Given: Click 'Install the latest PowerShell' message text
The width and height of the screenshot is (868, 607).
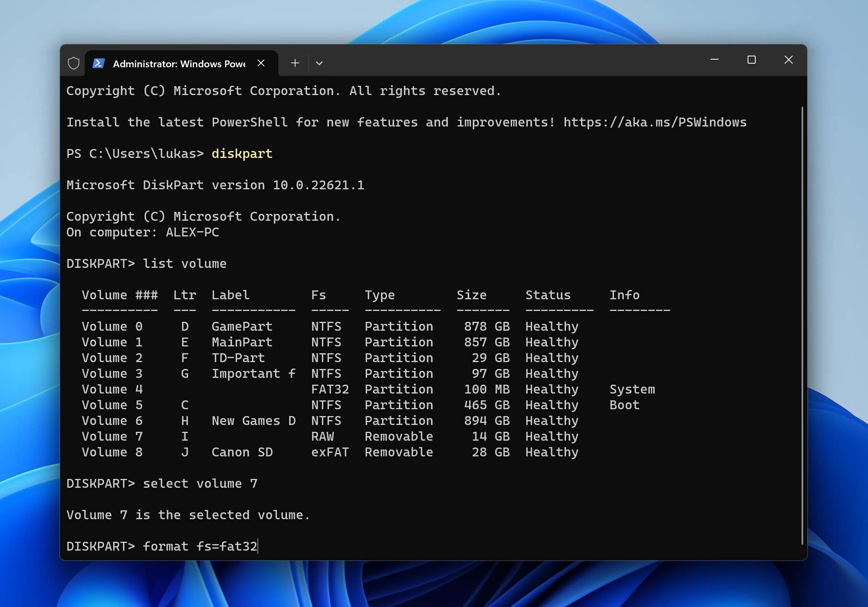Looking at the screenshot, I should (x=177, y=122).
